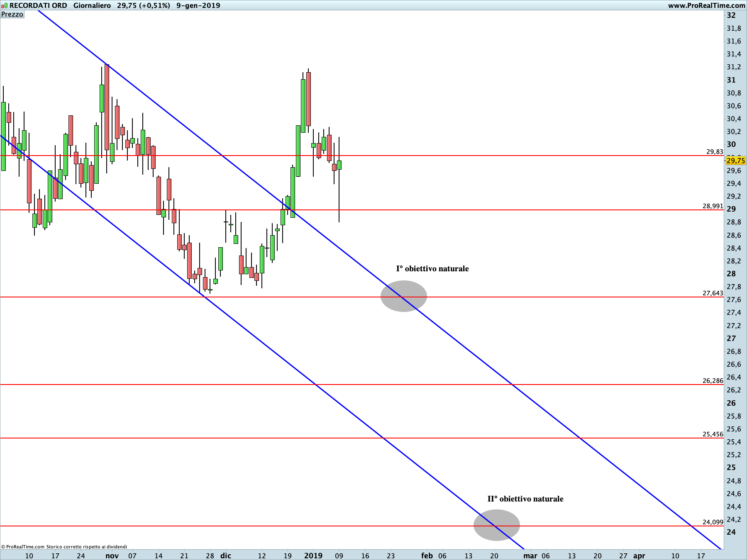Select the 25,456 horizontal level label
The height and width of the screenshot is (560, 747).
coord(713,434)
